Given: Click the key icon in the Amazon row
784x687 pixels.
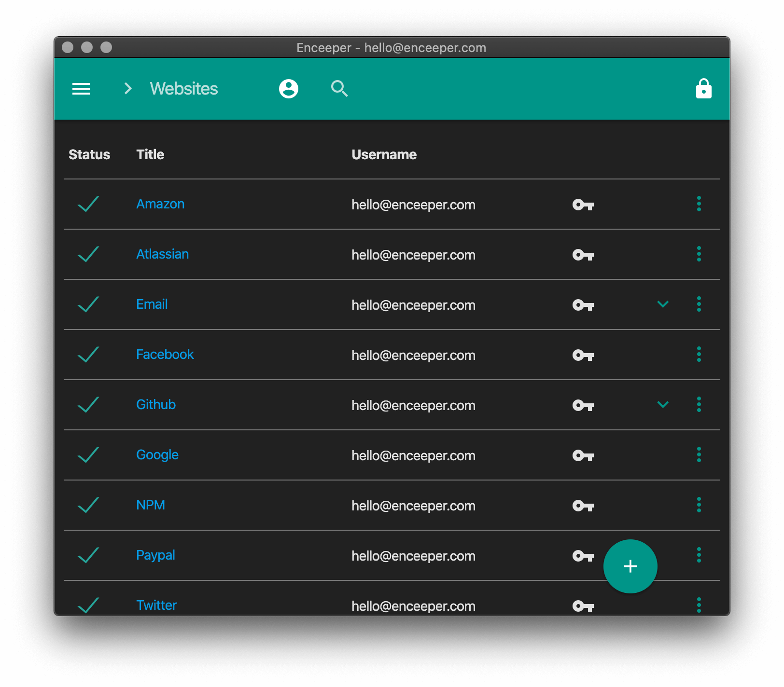Looking at the screenshot, I should coord(583,205).
